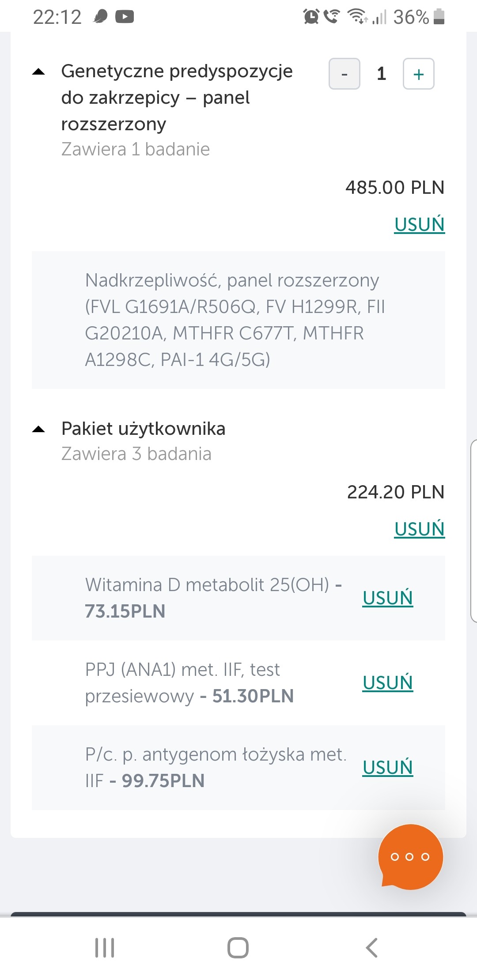Tap the Android back arrow
This screenshot has width=477, height=980.
tap(372, 947)
